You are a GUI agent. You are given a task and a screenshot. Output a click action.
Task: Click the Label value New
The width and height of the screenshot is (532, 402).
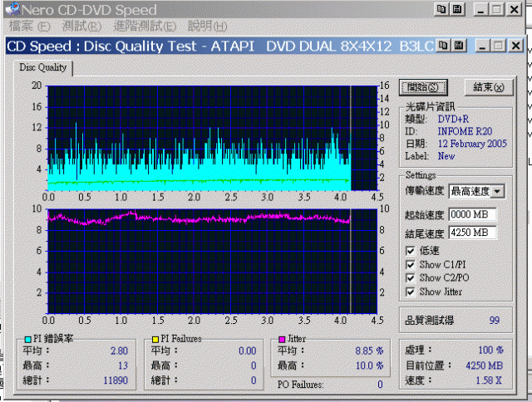[446, 156]
